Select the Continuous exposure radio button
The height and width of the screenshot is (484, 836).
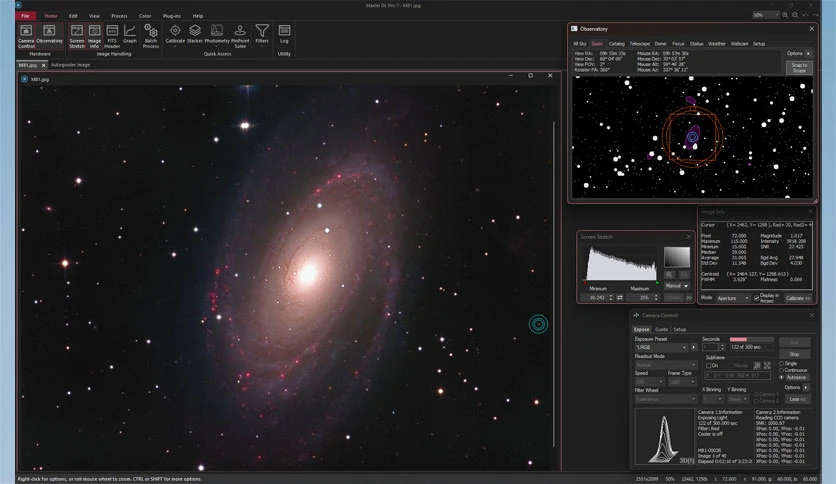[x=782, y=370]
